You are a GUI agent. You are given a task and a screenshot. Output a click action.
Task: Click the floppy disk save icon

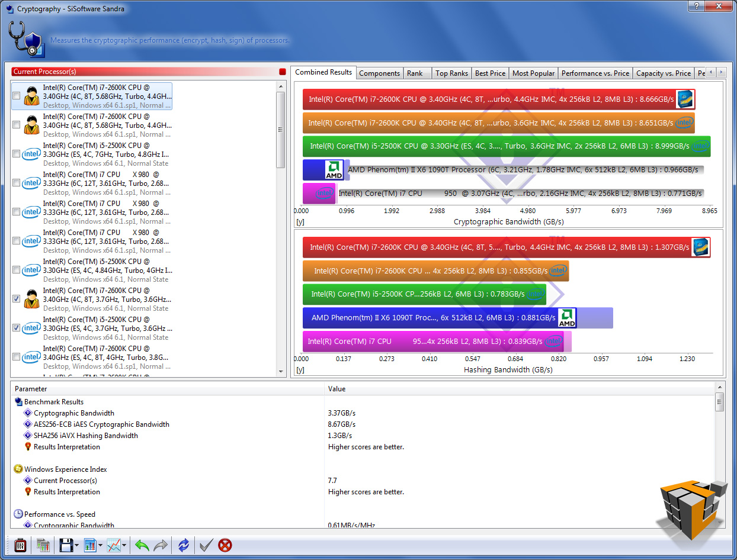point(66,545)
